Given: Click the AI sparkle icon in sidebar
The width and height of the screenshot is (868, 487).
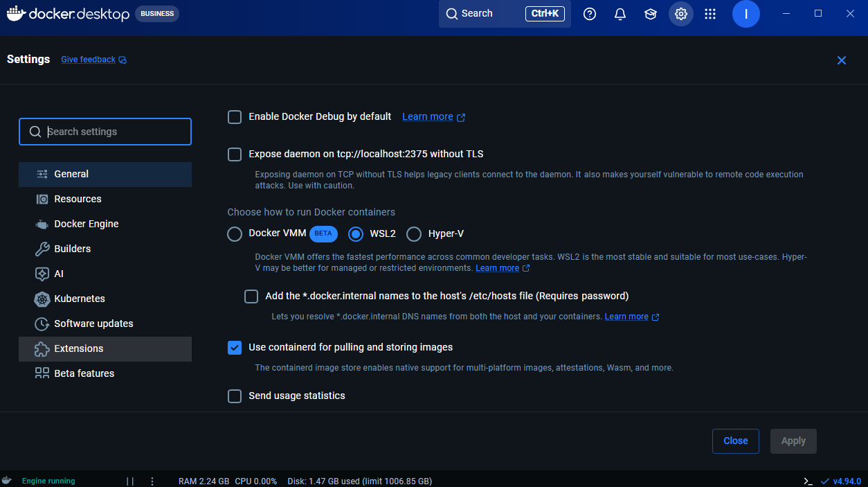Looking at the screenshot, I should pos(42,274).
